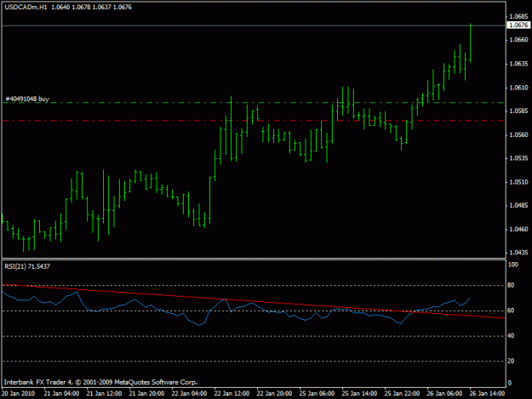Click the blue RSI indicator line
532x399 pixels.
click(236, 308)
